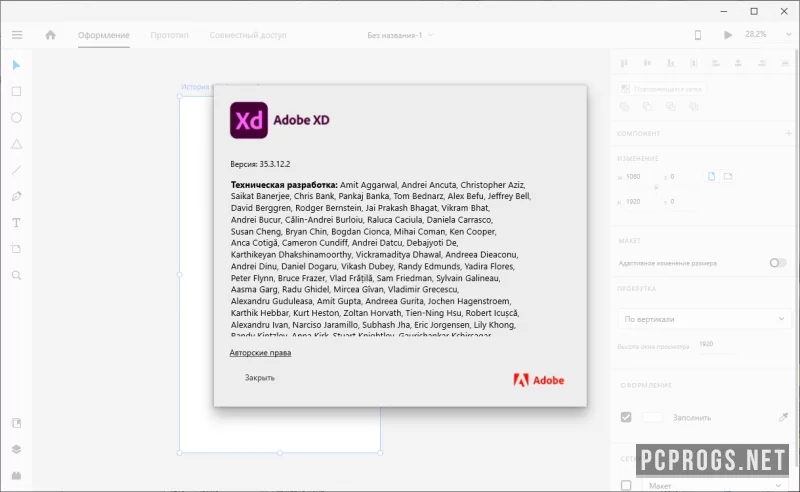Screen dimensions: 800x492
Task: Select the Zoom magnifier tool
Action: [16, 276]
